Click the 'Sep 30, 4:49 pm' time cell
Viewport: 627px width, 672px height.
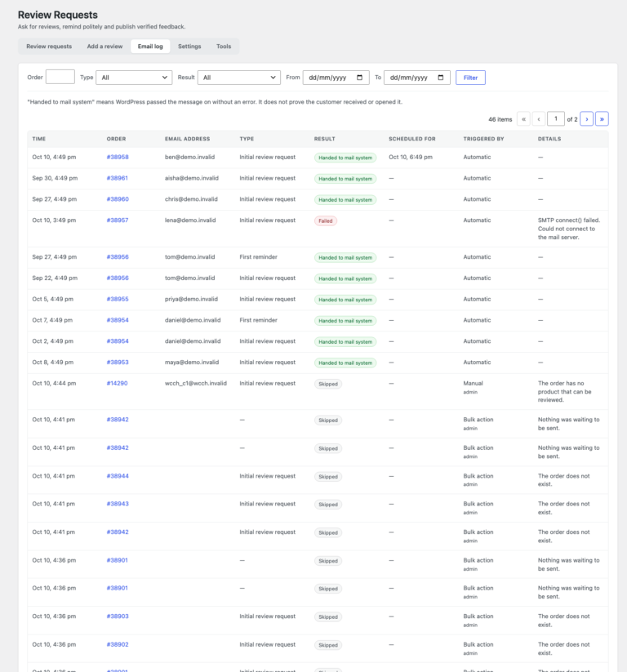(x=55, y=178)
